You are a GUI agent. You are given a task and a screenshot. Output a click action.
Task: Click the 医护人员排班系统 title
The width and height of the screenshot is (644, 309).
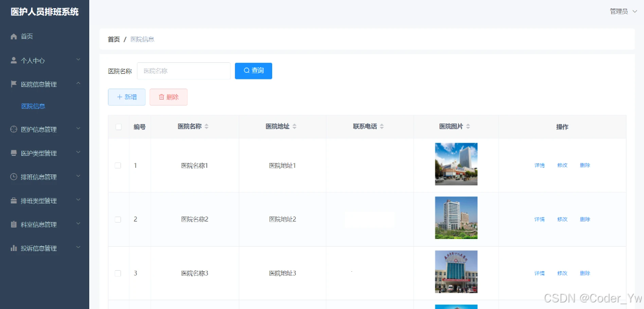44,12
